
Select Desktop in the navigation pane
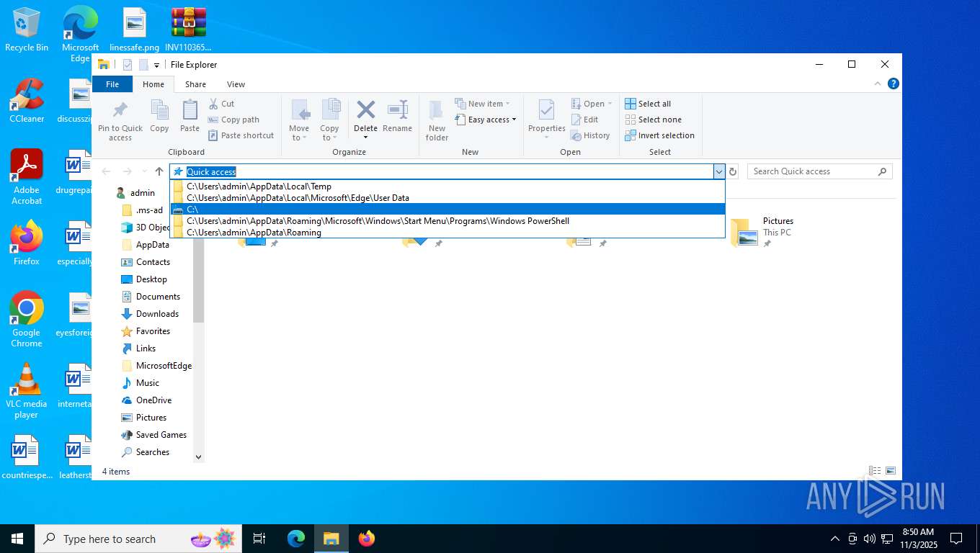click(x=151, y=279)
